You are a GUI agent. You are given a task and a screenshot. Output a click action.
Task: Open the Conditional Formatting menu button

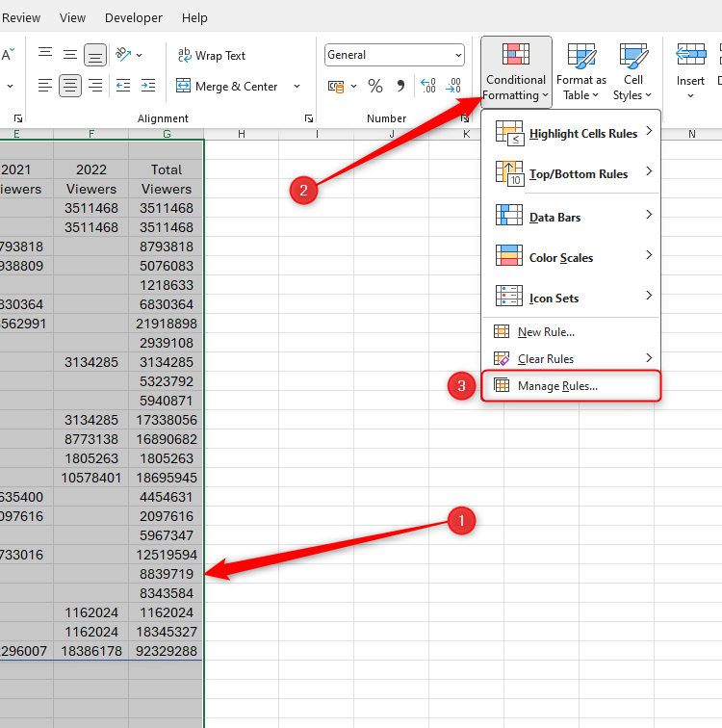[x=516, y=72]
